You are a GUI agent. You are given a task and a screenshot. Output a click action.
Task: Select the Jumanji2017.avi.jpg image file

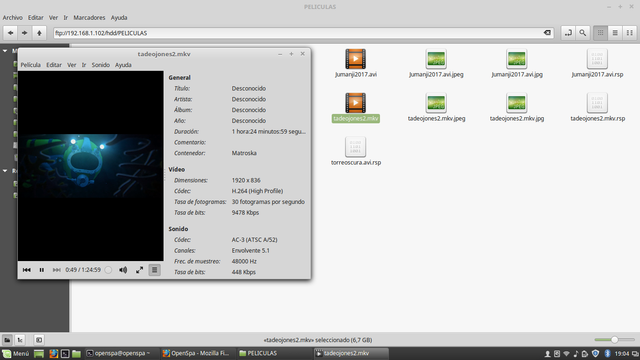click(517, 63)
